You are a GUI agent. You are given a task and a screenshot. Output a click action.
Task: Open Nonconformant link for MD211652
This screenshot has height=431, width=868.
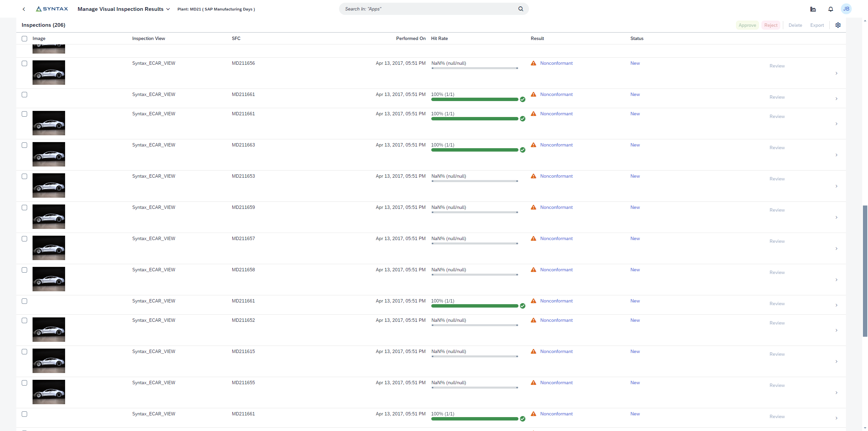[x=556, y=320]
